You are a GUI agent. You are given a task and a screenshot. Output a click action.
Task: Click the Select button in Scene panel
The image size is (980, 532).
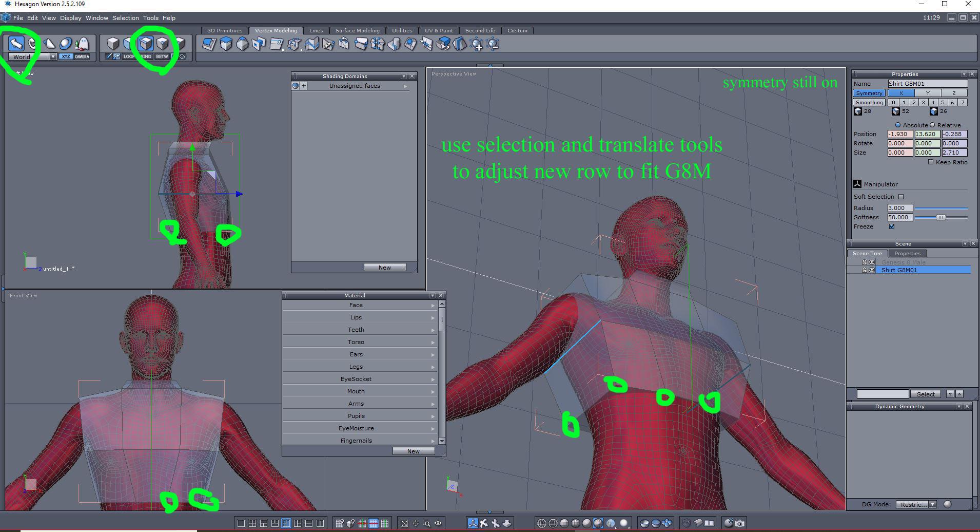point(926,394)
